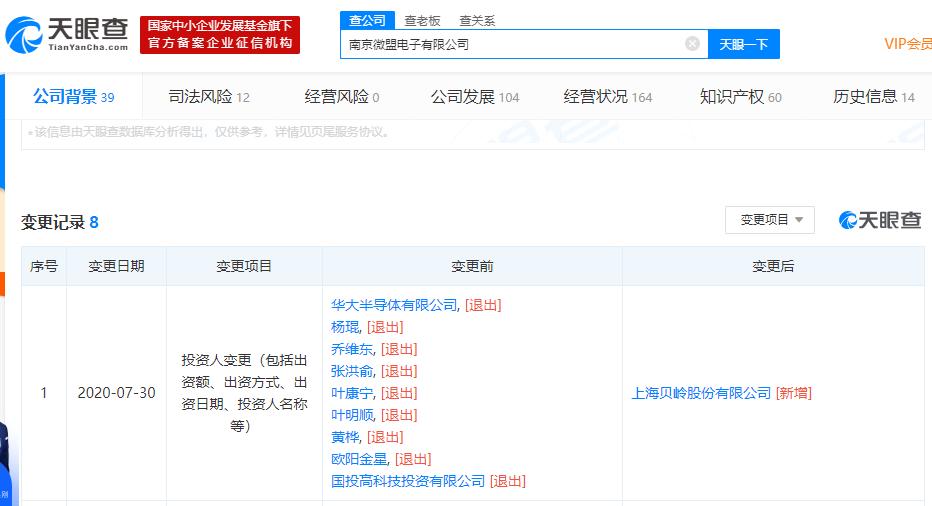Viewport: 932px width, 506px height.
Task: Open the 乔维东 investor link
Action: pos(352,349)
